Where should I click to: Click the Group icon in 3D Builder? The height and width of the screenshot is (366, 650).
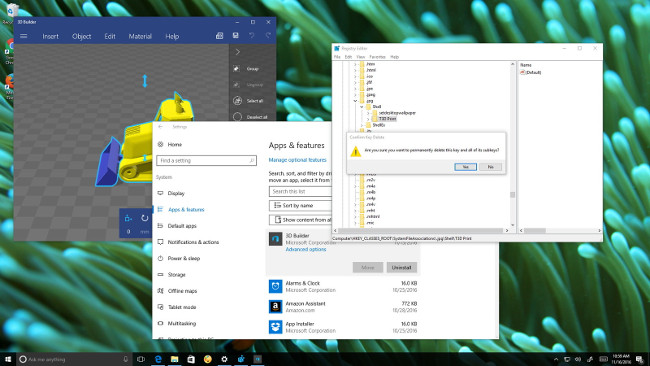(237, 68)
